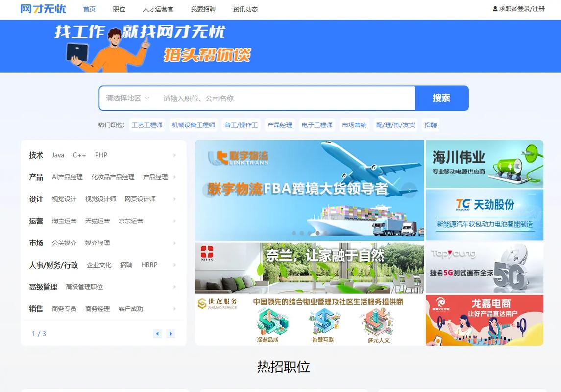Expand the 销售 category row arrow
The height and width of the screenshot is (392, 561).
click(x=174, y=309)
